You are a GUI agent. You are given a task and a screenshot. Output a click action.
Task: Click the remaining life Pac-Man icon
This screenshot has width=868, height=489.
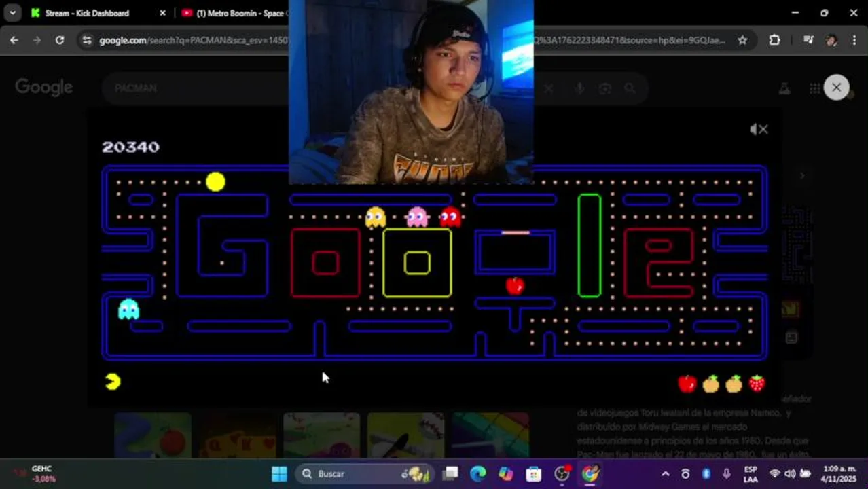coord(113,382)
